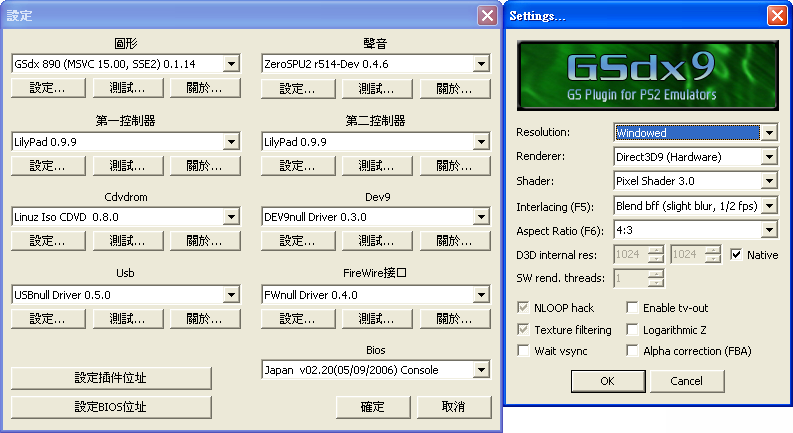Click the 設定... button under Cdvdrom
Viewport: 793px width, 433px height.
[x=48, y=241]
